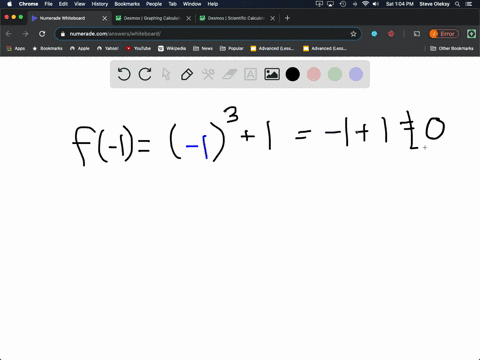Open the History menu
480x360 pixels.
(x=100, y=4)
